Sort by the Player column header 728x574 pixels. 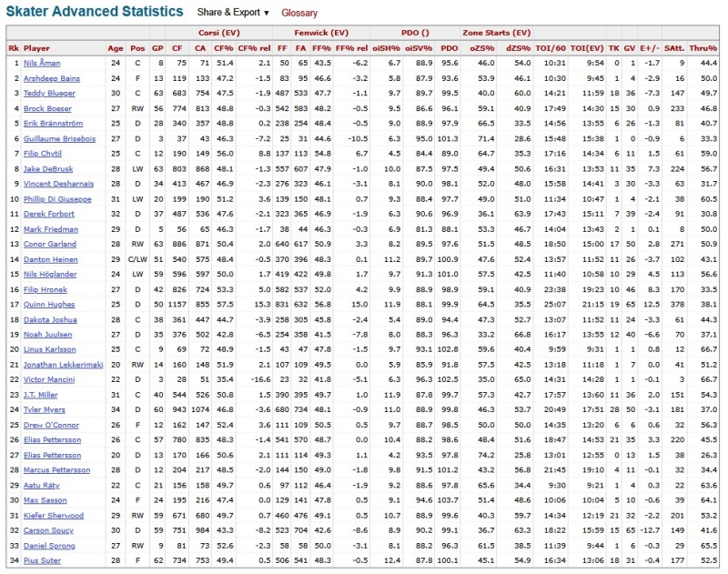coord(36,47)
